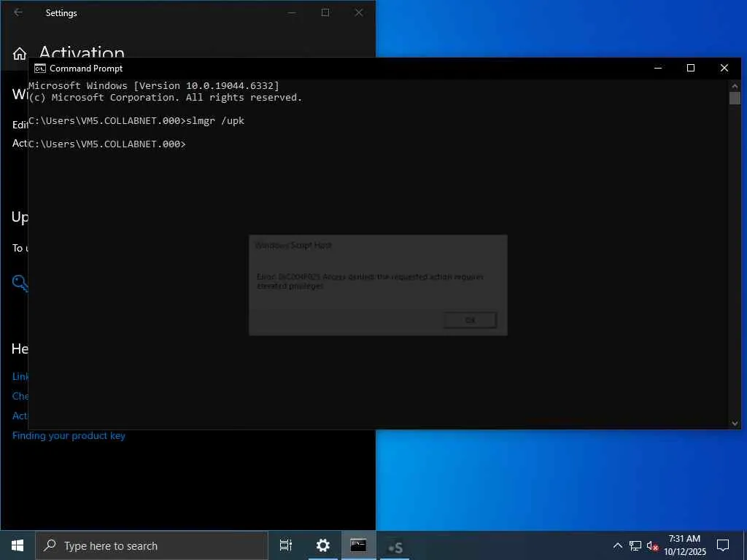The height and width of the screenshot is (560, 747).
Task: Click the slmgr /upk command line
Action: (x=136, y=121)
